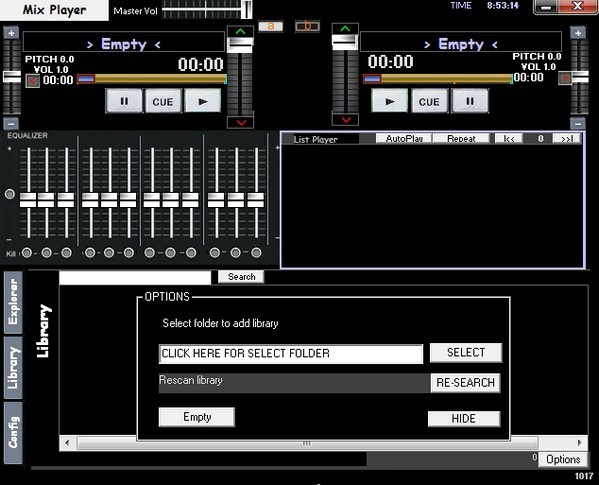The width and height of the screenshot is (599, 485).
Task: Toggle third Kill button of second band group
Action: [x=129, y=252]
